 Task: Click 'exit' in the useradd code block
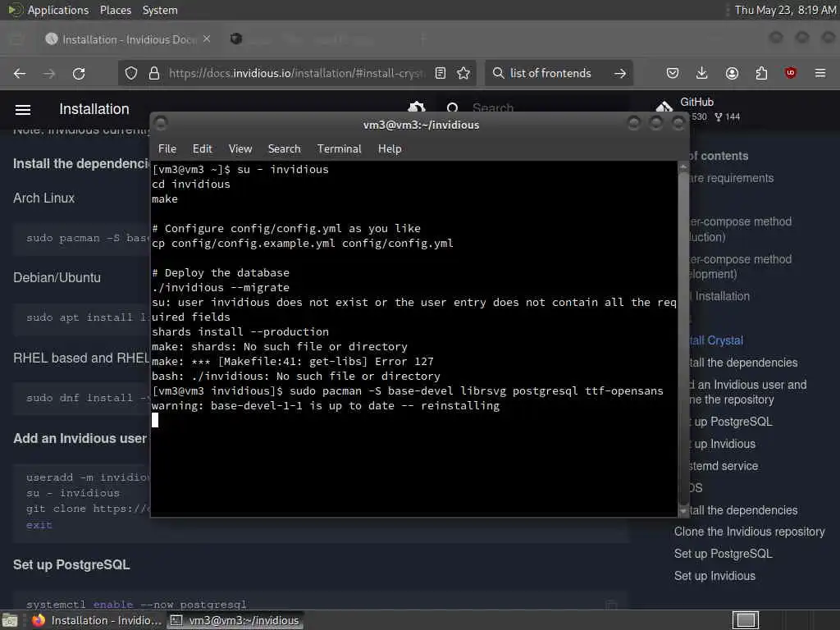point(39,525)
